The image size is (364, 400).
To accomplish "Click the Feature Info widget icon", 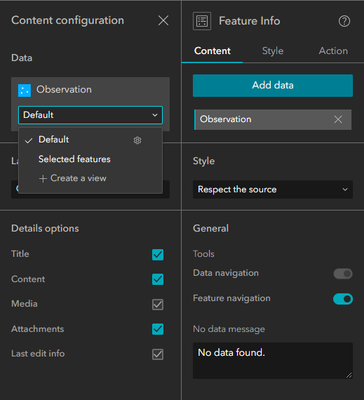I will [202, 21].
